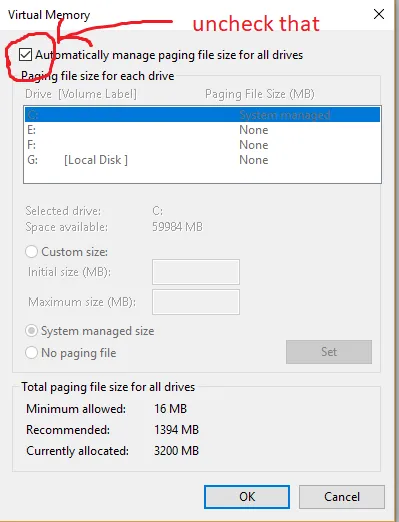
Task: Click the Initial size (MB) field
Action: (196, 272)
